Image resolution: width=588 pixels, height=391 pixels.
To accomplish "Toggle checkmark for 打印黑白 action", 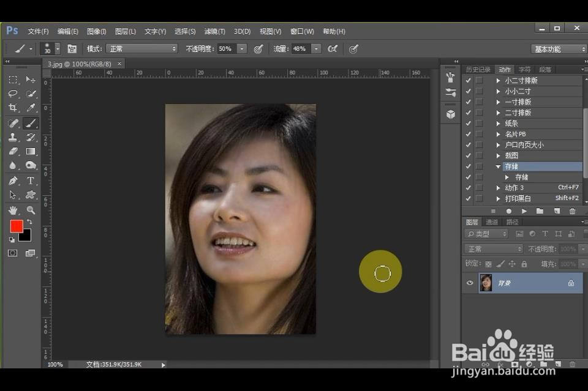I will pyautogui.click(x=468, y=198).
